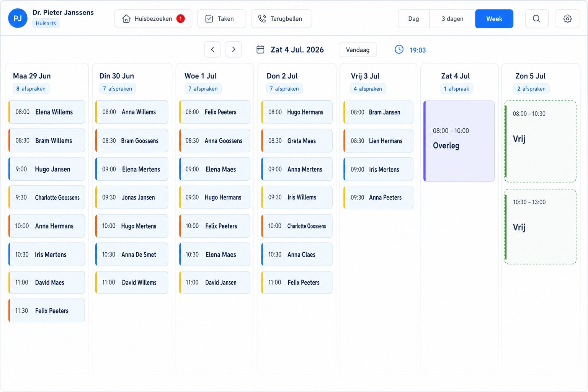
Task: Open Saturday Overleg 08:00 – 10:00 block
Action: pyautogui.click(x=459, y=141)
